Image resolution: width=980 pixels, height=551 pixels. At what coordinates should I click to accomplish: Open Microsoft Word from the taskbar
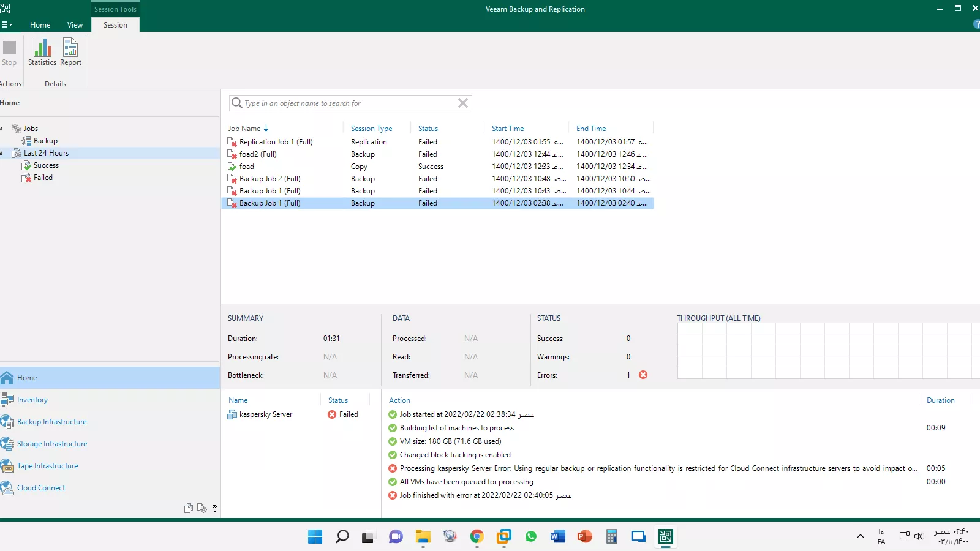tap(557, 537)
